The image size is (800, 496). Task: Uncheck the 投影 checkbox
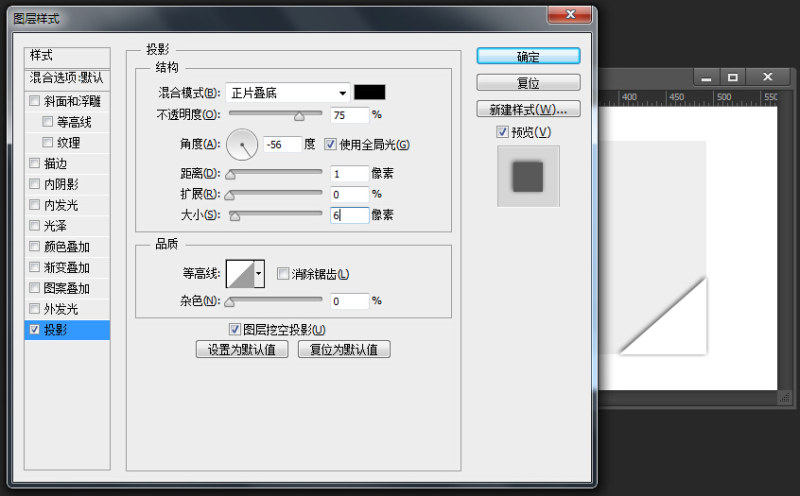[x=34, y=329]
